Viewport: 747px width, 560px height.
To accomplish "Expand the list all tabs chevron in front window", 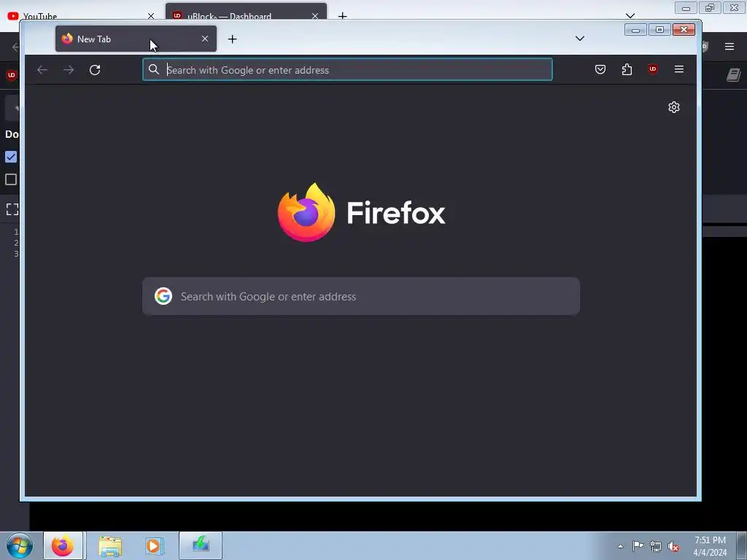I will pyautogui.click(x=580, y=39).
